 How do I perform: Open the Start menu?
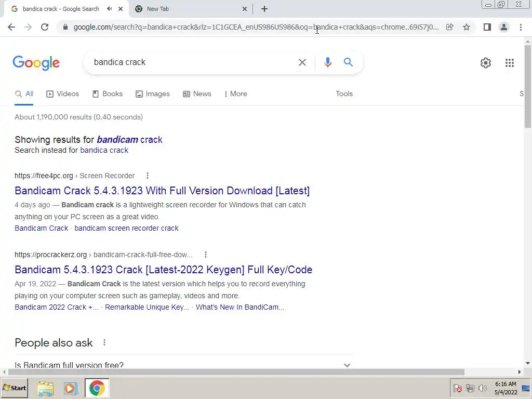coord(14,388)
